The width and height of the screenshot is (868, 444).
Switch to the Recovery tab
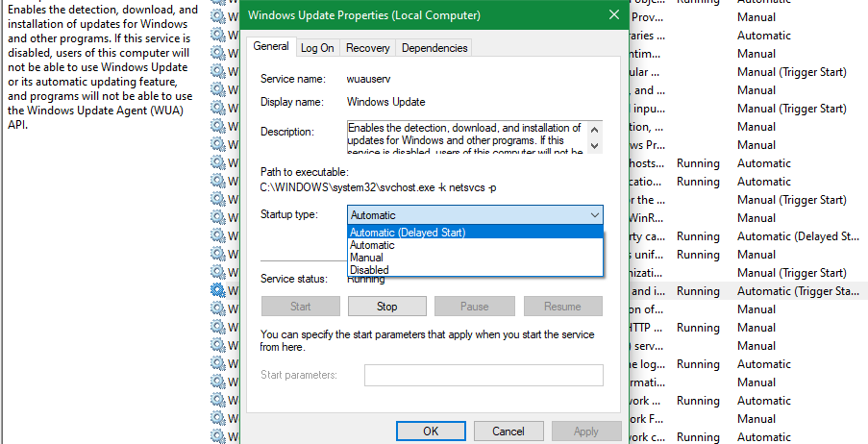coord(367,48)
